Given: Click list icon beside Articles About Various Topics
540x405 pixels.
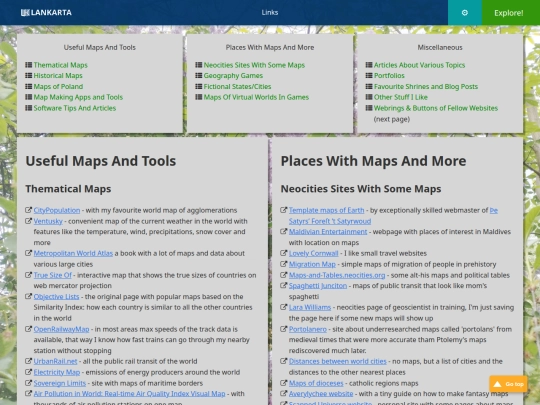Looking at the screenshot, I should [369, 65].
